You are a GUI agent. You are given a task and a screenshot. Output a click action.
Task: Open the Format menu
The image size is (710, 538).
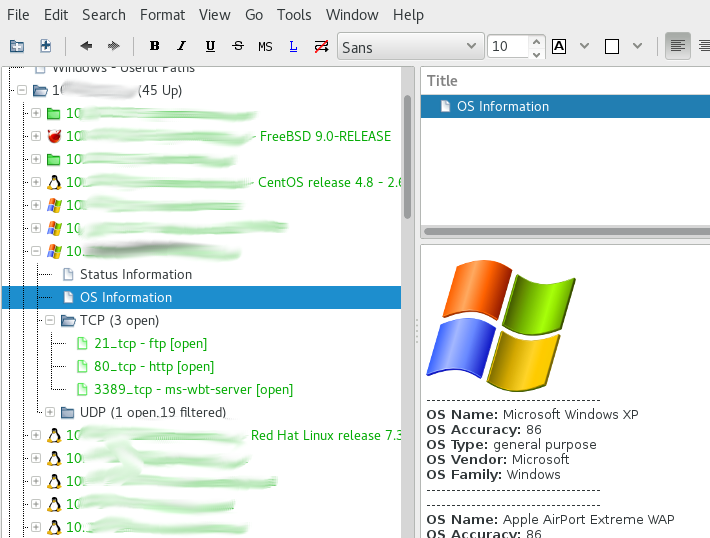[x=162, y=14]
